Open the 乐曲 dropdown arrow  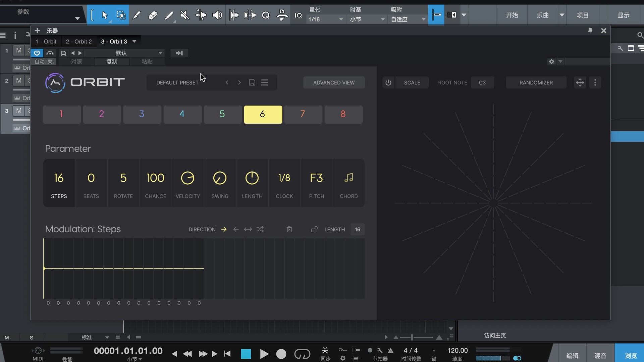pos(562,15)
